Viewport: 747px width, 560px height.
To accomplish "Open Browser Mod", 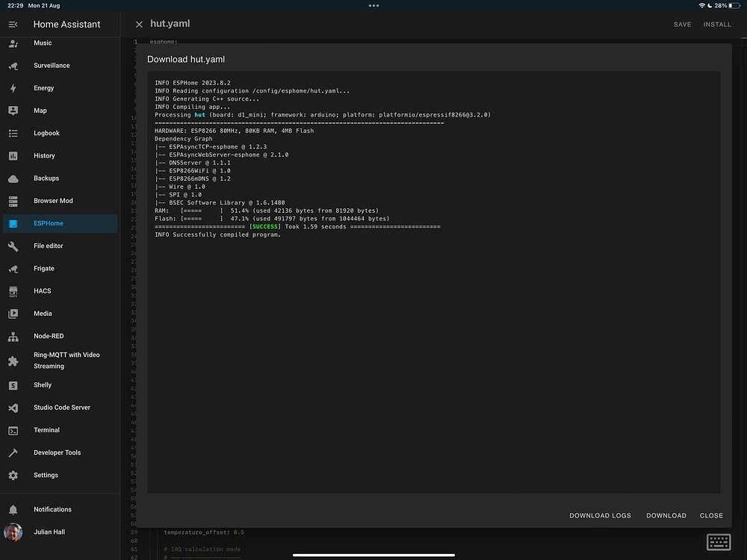I will point(54,200).
